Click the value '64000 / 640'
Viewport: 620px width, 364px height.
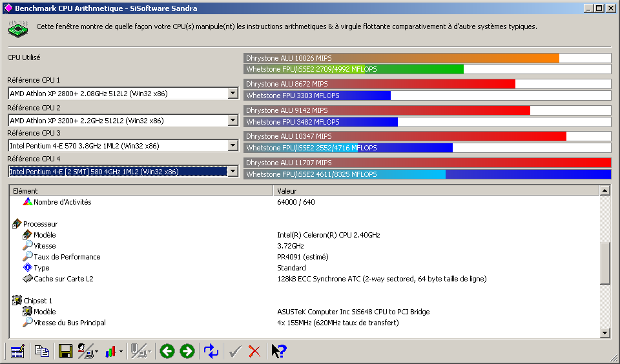[x=296, y=202]
